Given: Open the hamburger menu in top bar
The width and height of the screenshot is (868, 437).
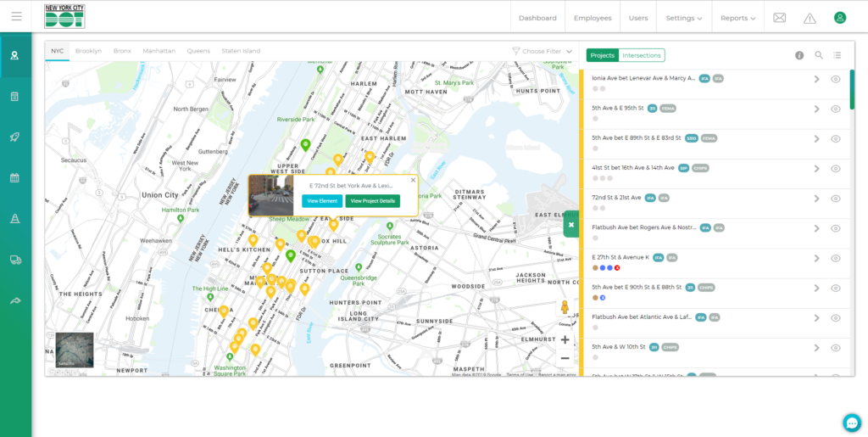Looking at the screenshot, I should tap(17, 17).
